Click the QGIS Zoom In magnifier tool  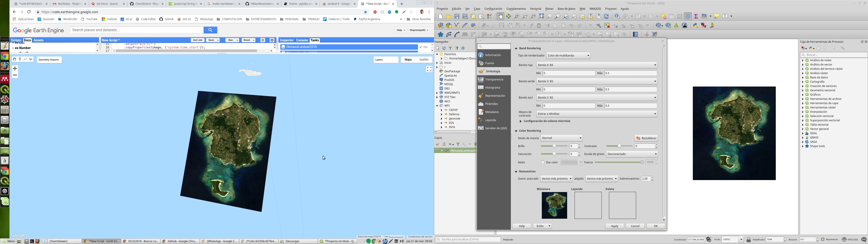(x=517, y=16)
